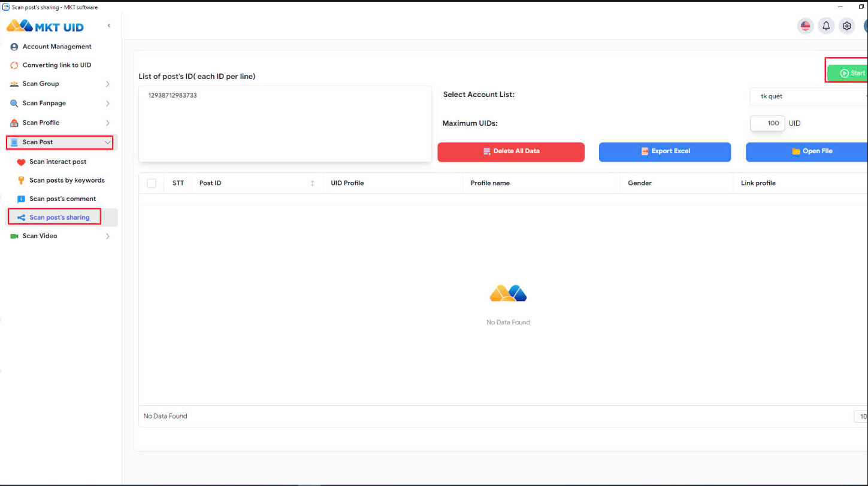Click the Converting link refresh icon
This screenshot has height=486, width=868.
(x=14, y=65)
